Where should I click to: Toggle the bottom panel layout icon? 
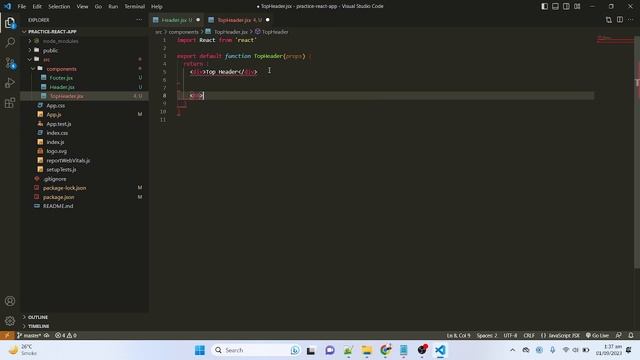556,6
